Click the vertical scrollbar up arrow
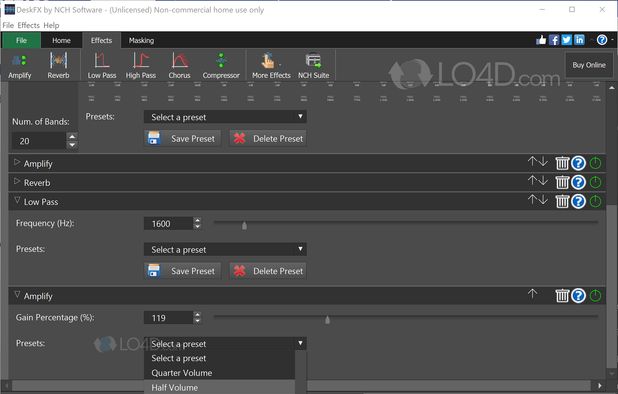The image size is (618, 394). 612,88
